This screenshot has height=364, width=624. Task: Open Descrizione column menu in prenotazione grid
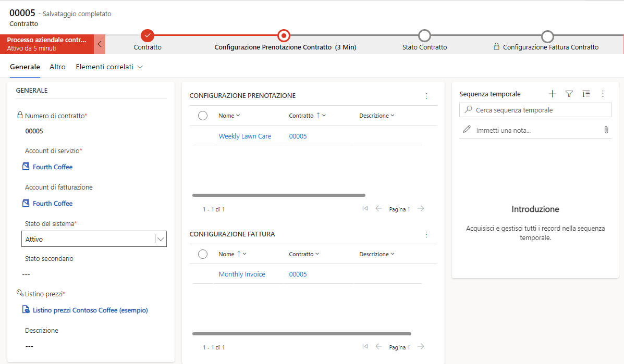377,116
